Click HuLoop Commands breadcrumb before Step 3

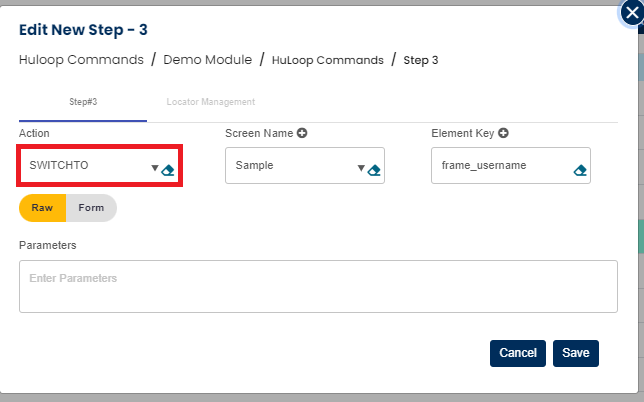click(327, 60)
